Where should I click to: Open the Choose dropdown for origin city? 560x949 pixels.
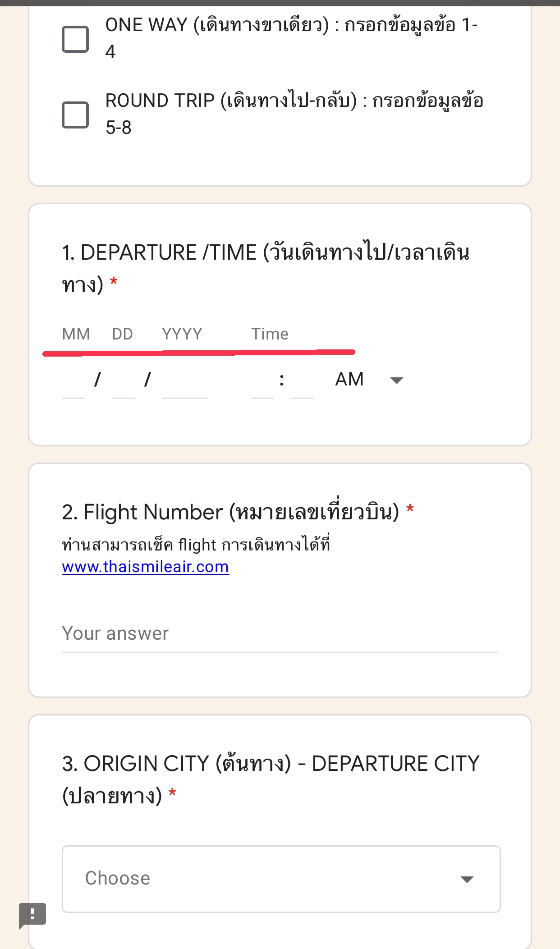pyautogui.click(x=281, y=879)
